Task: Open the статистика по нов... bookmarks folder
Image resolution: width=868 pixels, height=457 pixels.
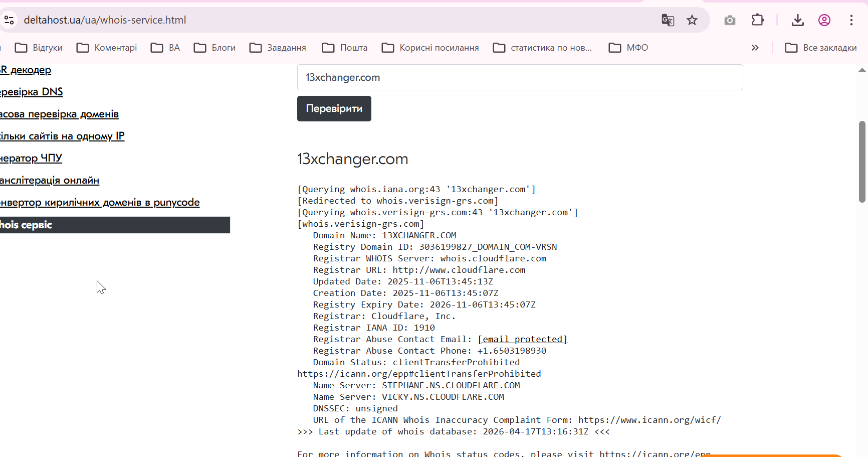Action: pos(543,48)
